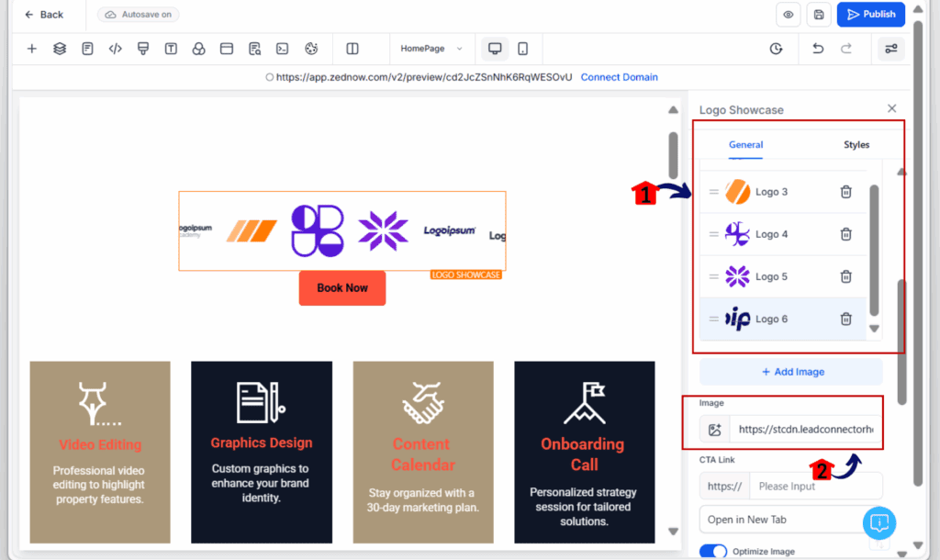
Task: Click the CTA Link input field
Action: click(x=816, y=487)
